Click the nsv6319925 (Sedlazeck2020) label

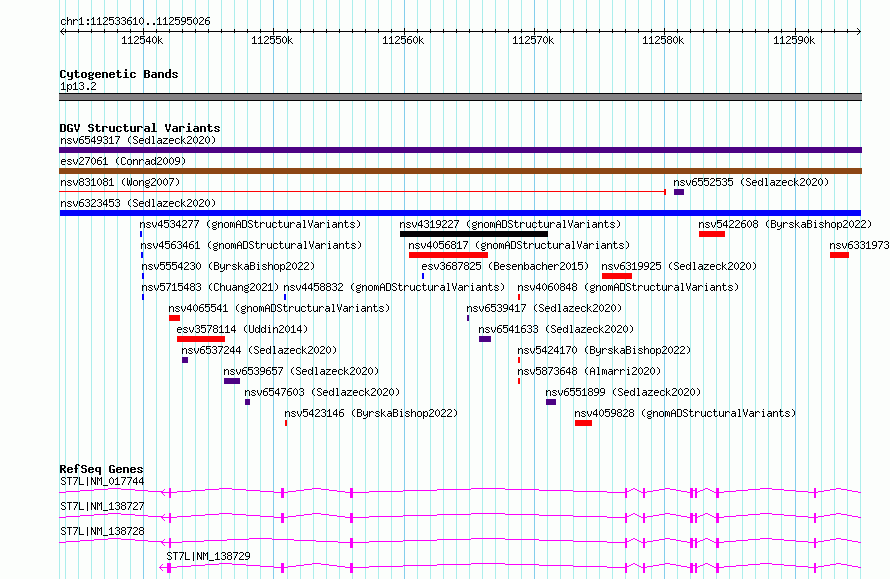[679, 266]
